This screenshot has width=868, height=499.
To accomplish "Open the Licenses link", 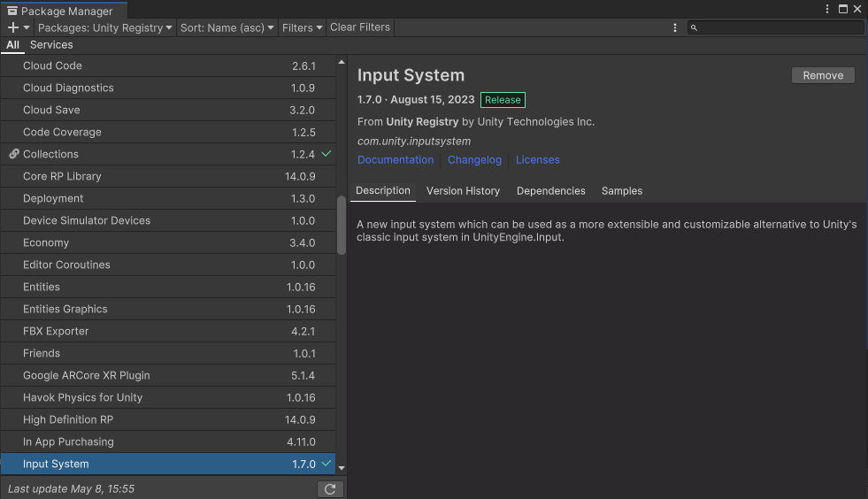I will (537, 160).
